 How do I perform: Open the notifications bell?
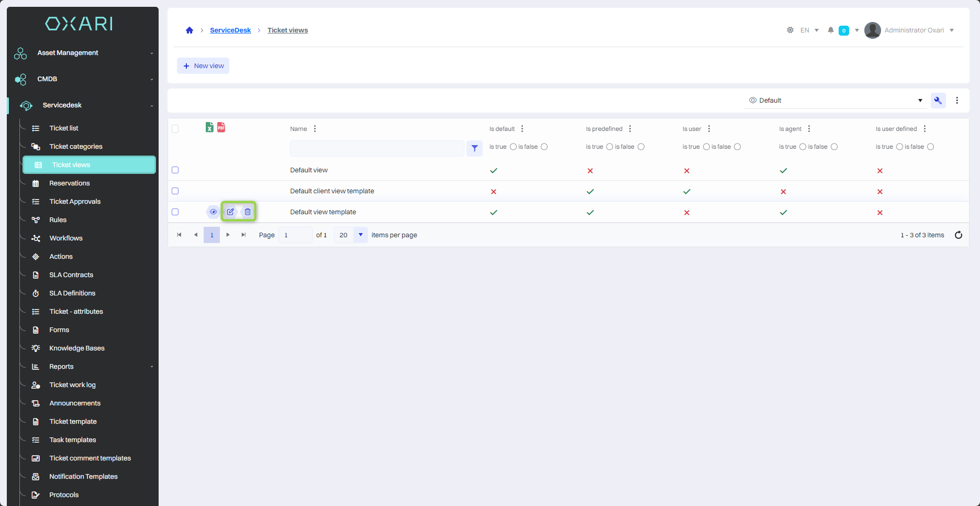pos(830,30)
